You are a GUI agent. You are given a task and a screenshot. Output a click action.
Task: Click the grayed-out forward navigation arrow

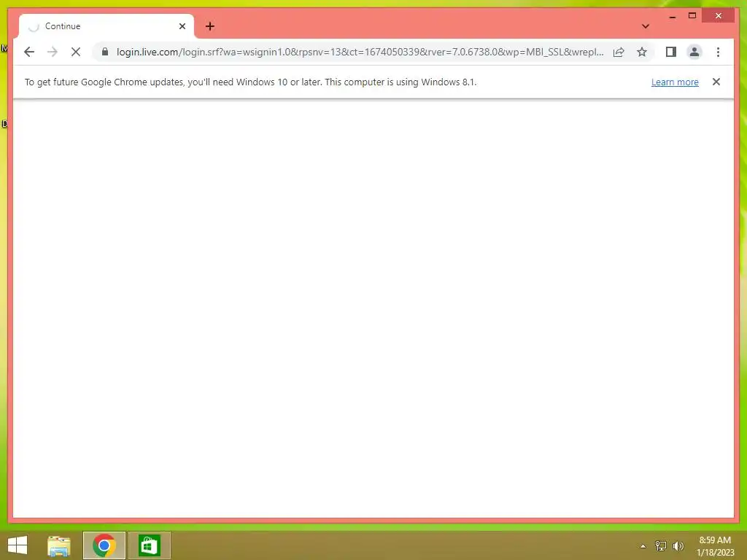click(53, 52)
